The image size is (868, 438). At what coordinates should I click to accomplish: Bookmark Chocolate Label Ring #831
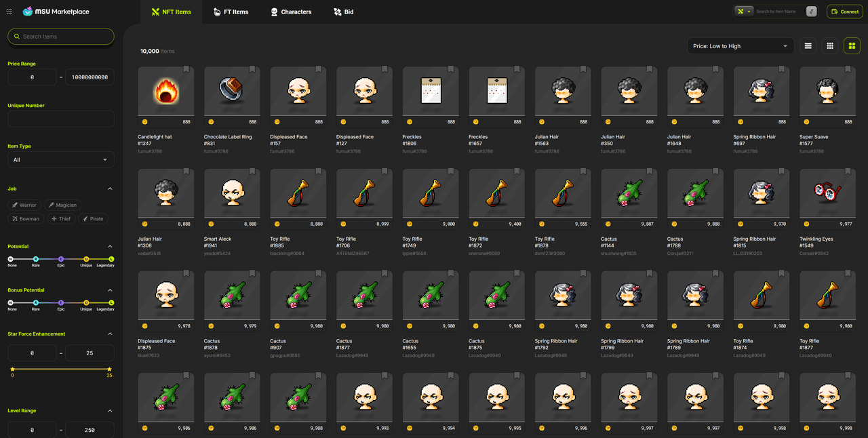252,69
